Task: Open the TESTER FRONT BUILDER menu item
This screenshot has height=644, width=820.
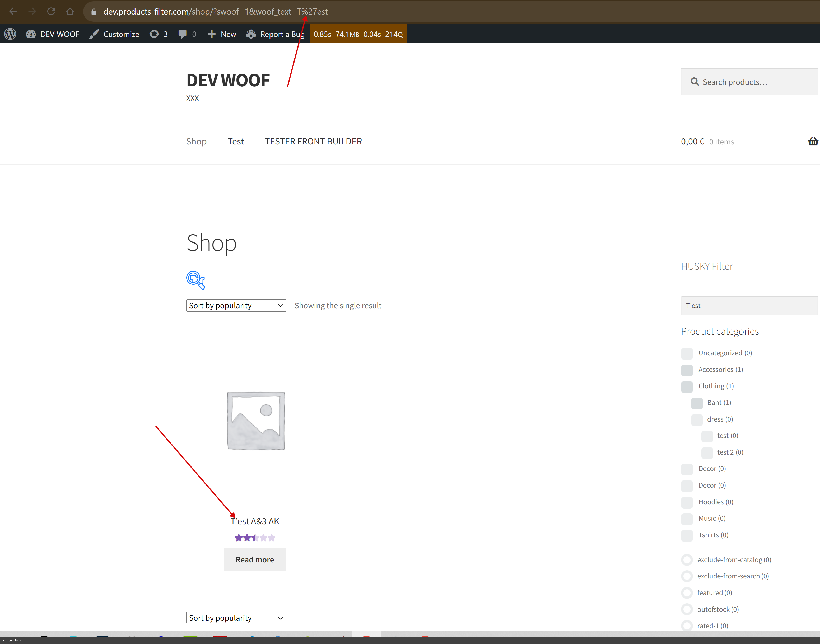Action: [x=313, y=141]
